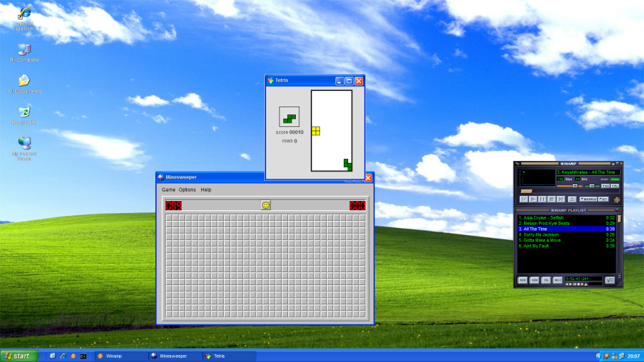Switch to Tetris taskbar button
This screenshot has width=644, height=362.
[x=229, y=356]
